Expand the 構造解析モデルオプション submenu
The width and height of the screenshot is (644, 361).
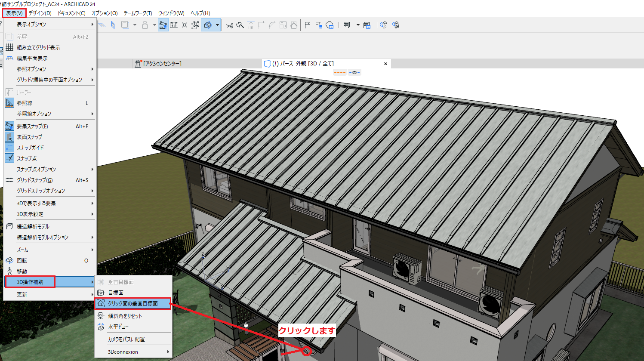pyautogui.click(x=50, y=237)
